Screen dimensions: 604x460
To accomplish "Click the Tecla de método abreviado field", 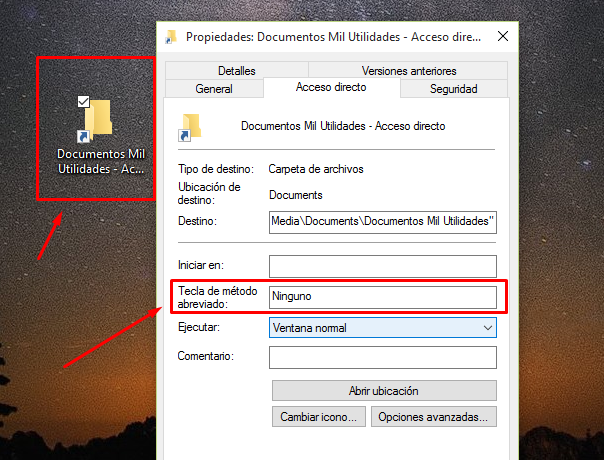I will pos(383,297).
